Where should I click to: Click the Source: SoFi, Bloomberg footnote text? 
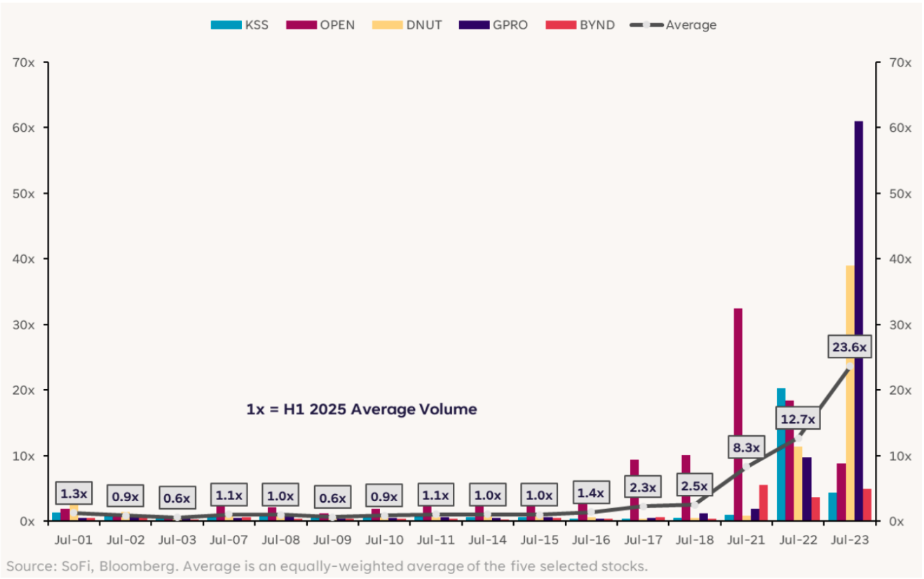click(x=327, y=566)
